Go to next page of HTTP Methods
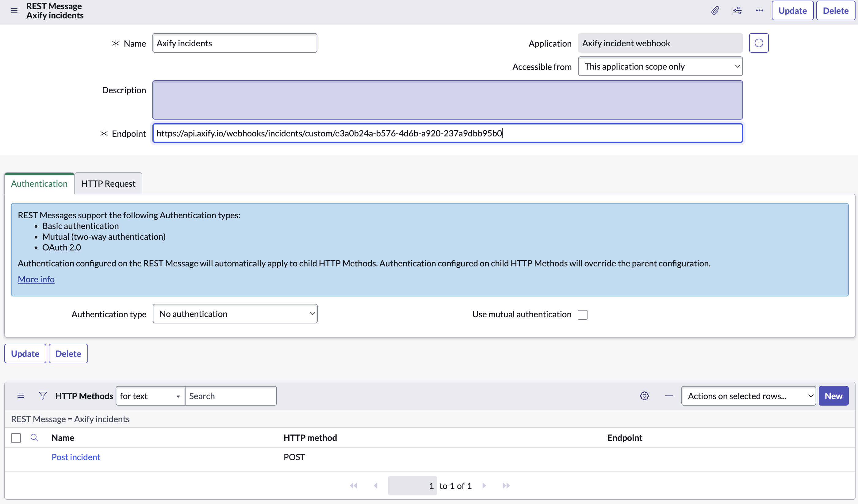Image resolution: width=858 pixels, height=504 pixels. [x=484, y=486]
